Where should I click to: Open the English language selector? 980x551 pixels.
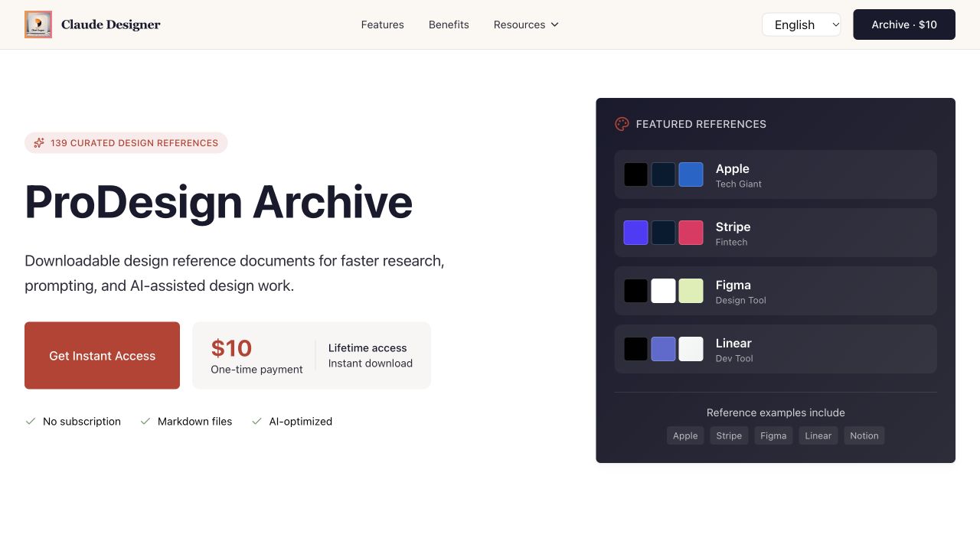[802, 24]
